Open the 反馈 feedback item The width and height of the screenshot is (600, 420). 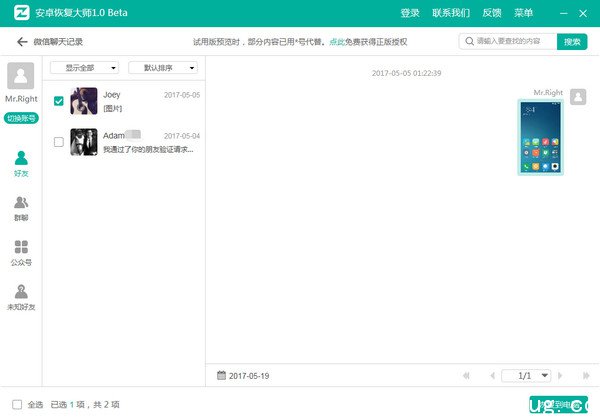492,13
